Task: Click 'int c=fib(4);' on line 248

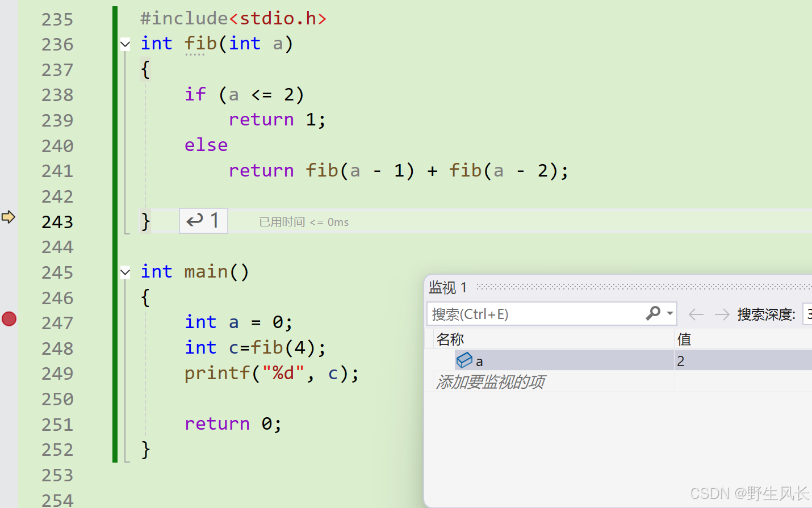Action: [256, 347]
